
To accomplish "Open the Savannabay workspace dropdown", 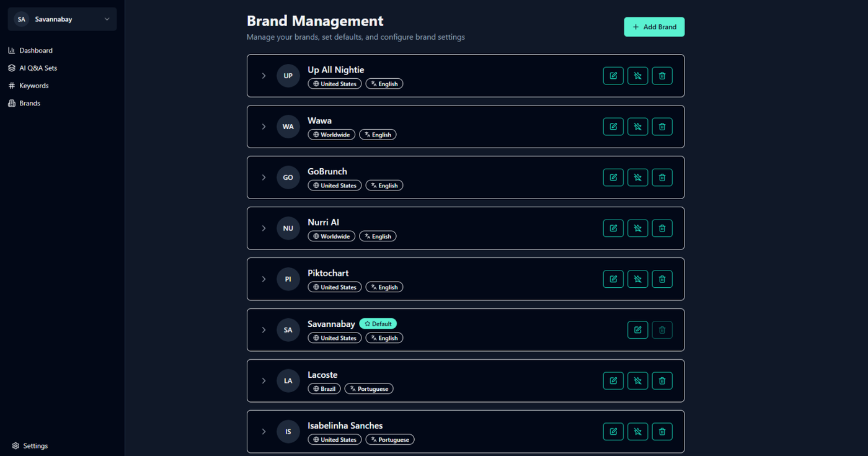I will 62,19.
